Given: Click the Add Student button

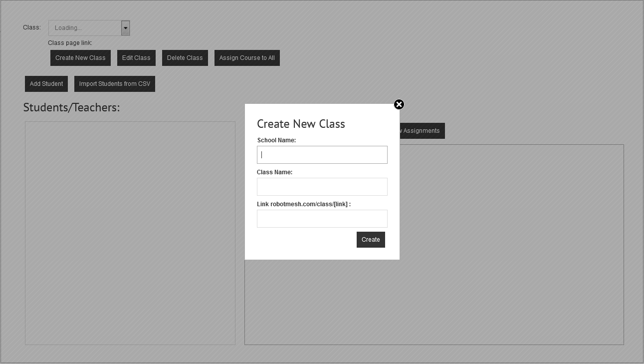Looking at the screenshot, I should [46, 84].
